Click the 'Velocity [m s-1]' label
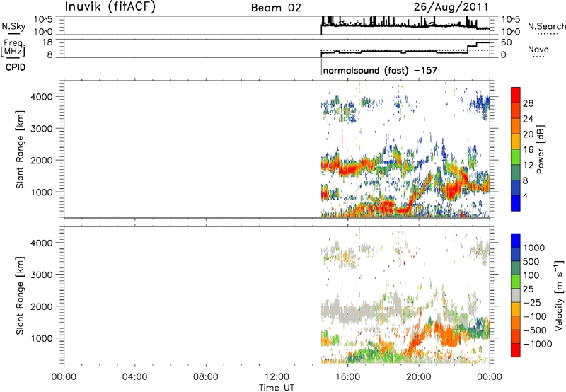566x392 pixels. tap(559, 295)
